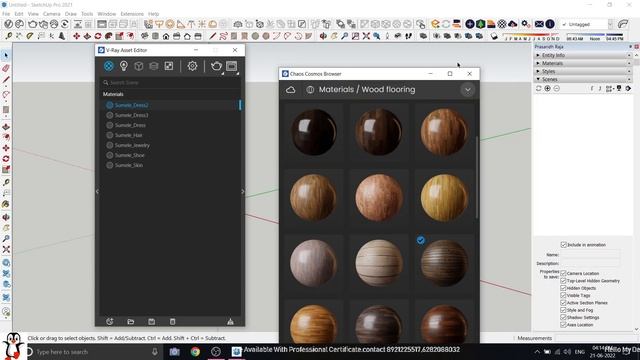Click the scene Name input field
640x360 pixels.
coord(590,254)
